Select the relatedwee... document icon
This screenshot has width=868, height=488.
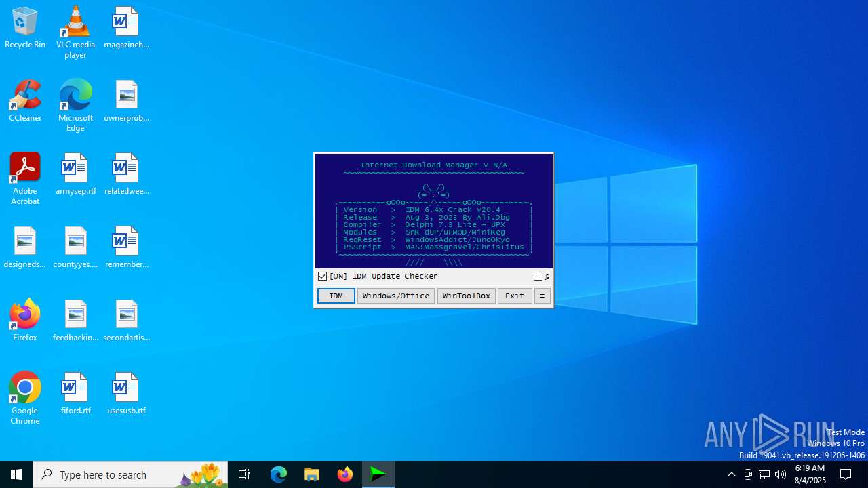click(126, 175)
